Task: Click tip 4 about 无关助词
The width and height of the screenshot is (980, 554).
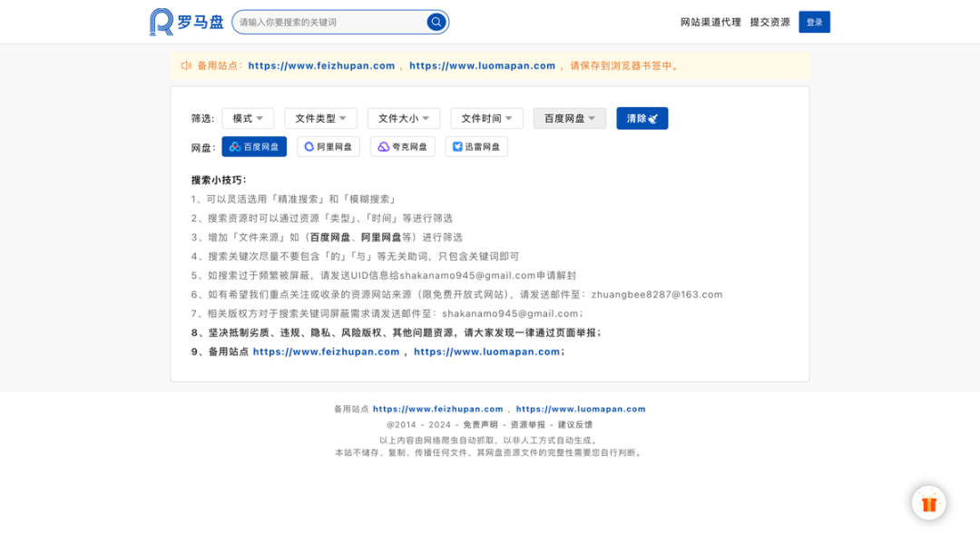Action: pyautogui.click(x=355, y=256)
